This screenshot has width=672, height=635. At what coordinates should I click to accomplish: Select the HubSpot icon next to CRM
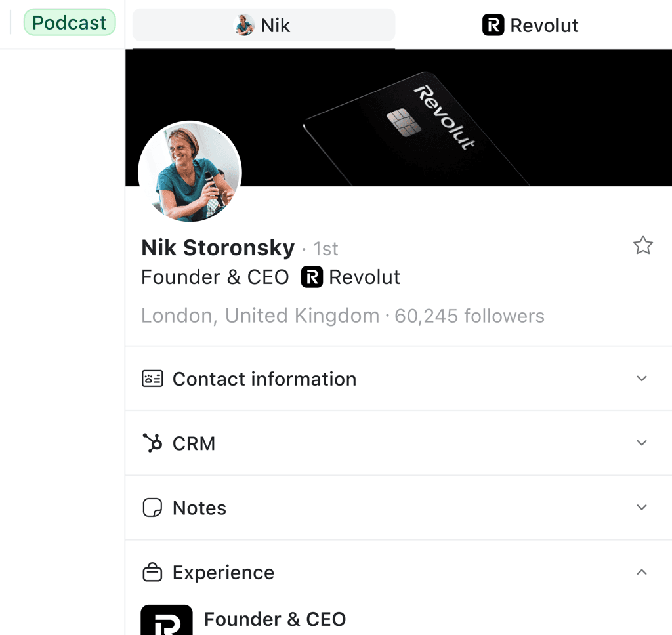coord(152,443)
